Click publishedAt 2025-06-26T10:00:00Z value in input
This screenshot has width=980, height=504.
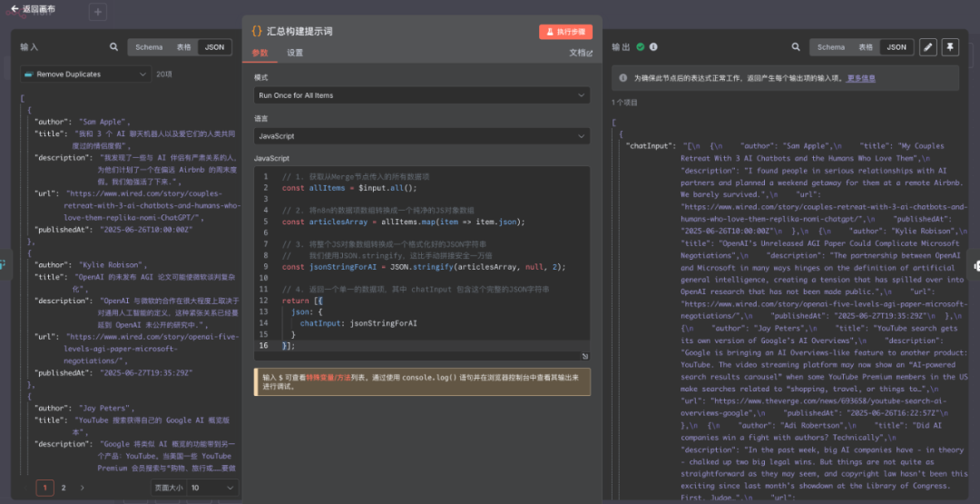(146, 230)
